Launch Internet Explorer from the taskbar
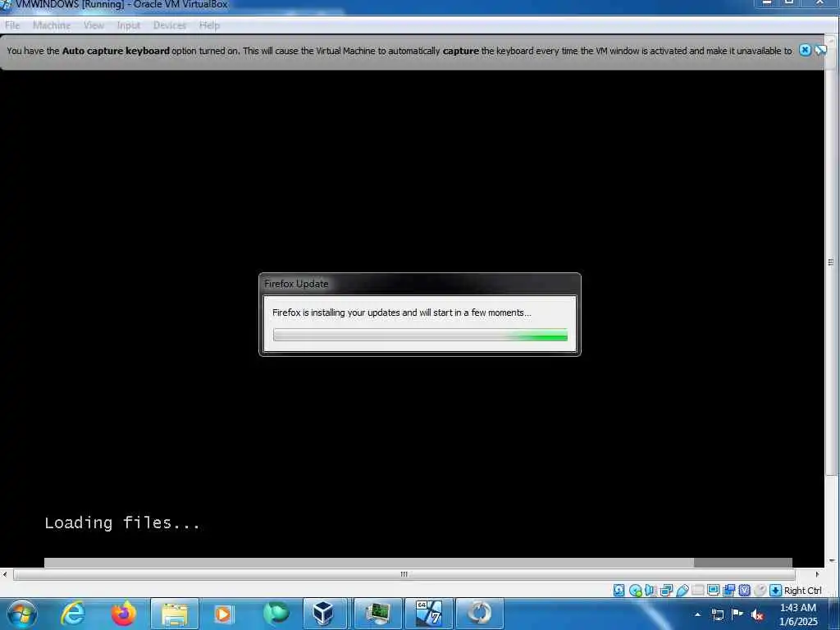 point(73,614)
